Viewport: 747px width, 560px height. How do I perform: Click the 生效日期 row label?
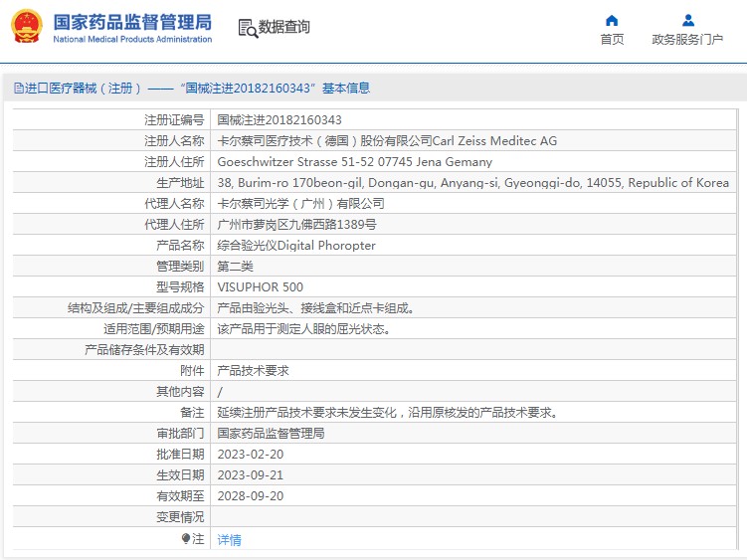(x=180, y=475)
